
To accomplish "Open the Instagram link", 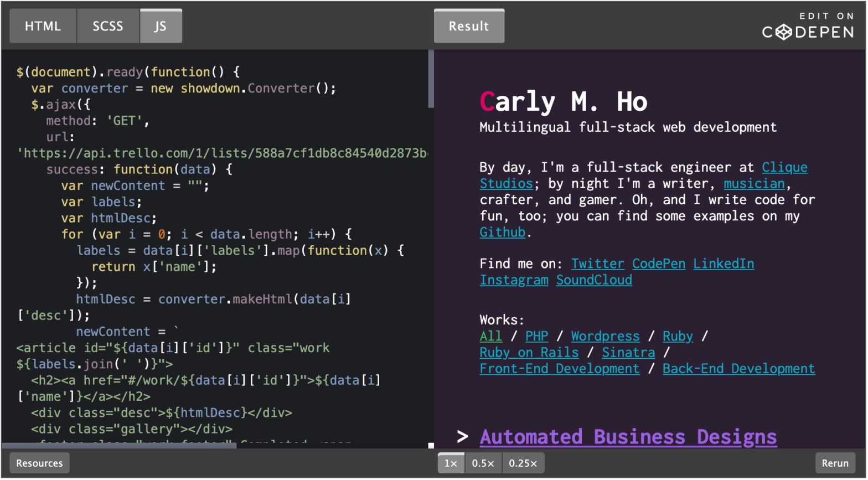I will (x=514, y=280).
